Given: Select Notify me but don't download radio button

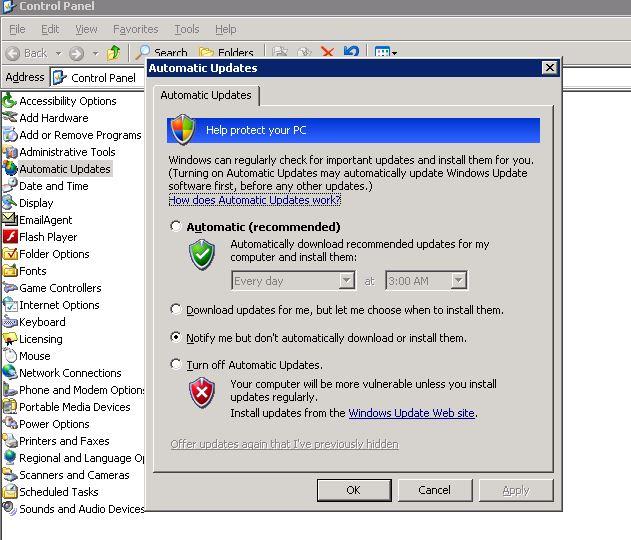Looking at the screenshot, I should tap(175, 337).
